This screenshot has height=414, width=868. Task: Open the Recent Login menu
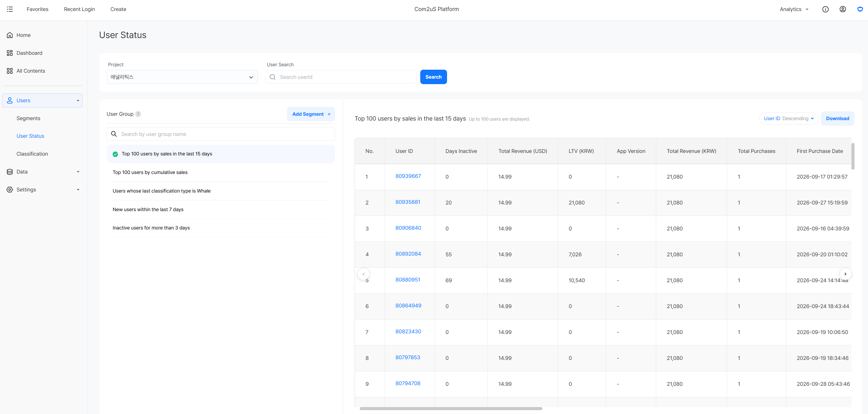(x=79, y=9)
